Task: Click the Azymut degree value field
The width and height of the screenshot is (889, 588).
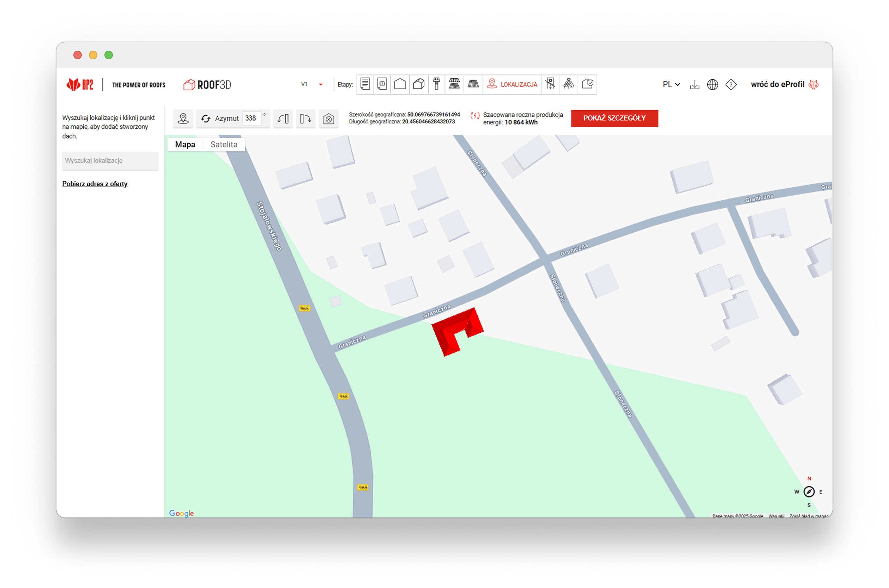Action: (x=252, y=118)
